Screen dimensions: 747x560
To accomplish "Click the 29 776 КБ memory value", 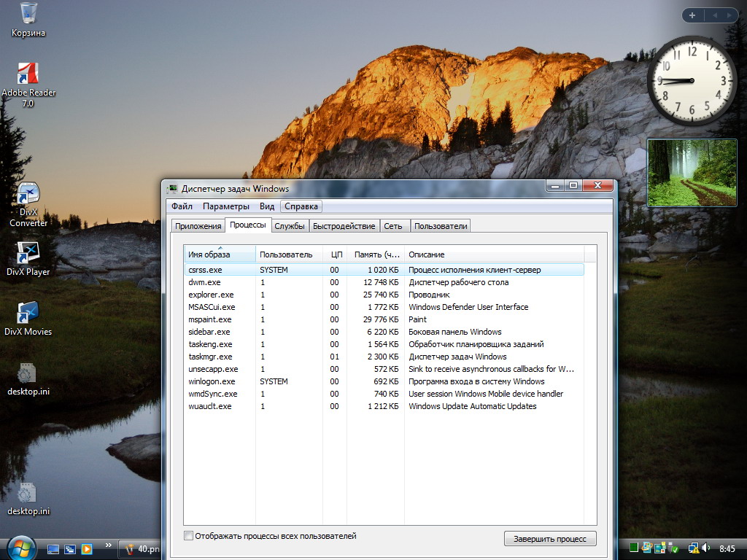I will [x=381, y=319].
